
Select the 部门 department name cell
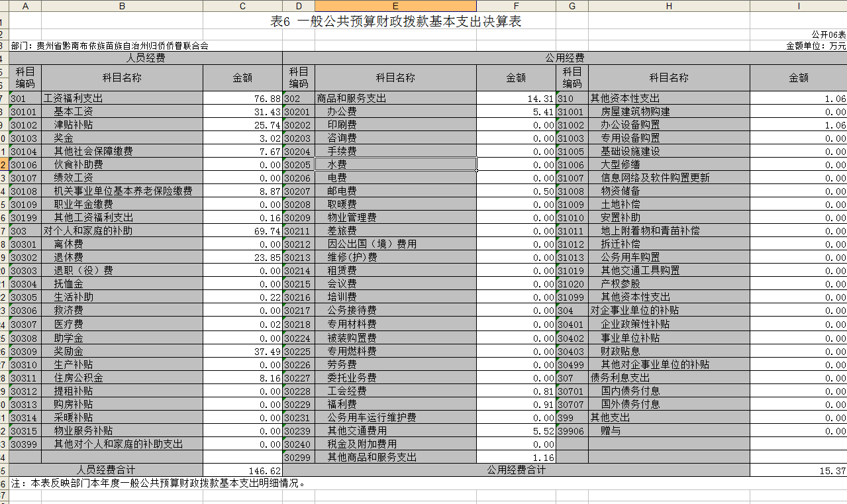point(110,46)
